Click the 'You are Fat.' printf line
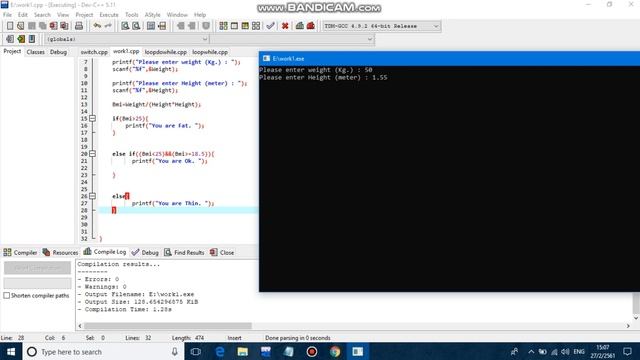 tap(165, 126)
